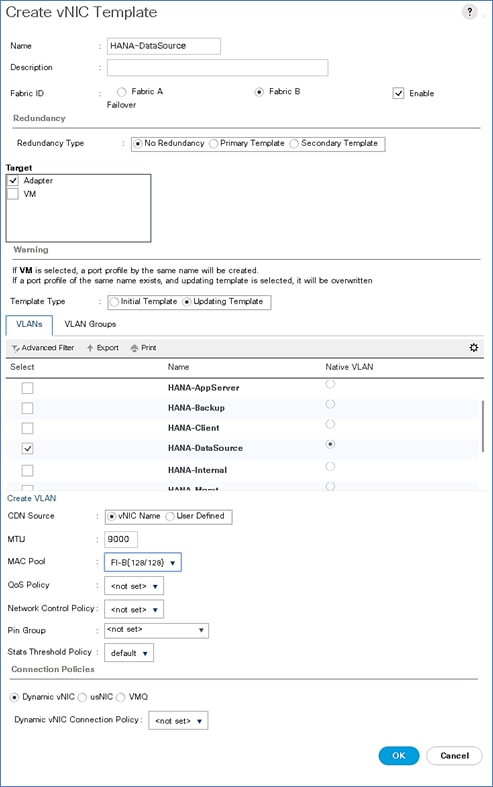Select Updating Template type
This screenshot has height=787, width=493.
point(187,302)
